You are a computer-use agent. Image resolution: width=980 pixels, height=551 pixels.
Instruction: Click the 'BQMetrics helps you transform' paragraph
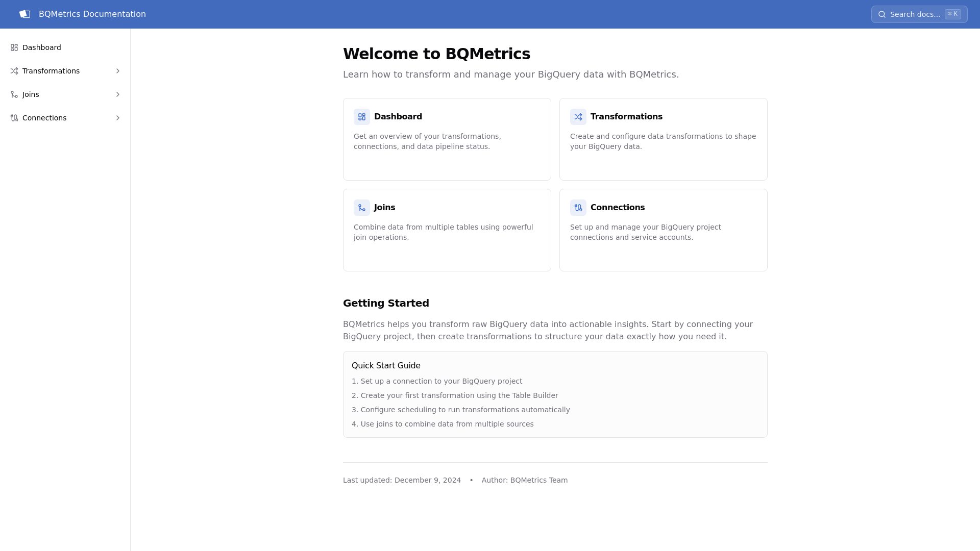click(x=548, y=331)
